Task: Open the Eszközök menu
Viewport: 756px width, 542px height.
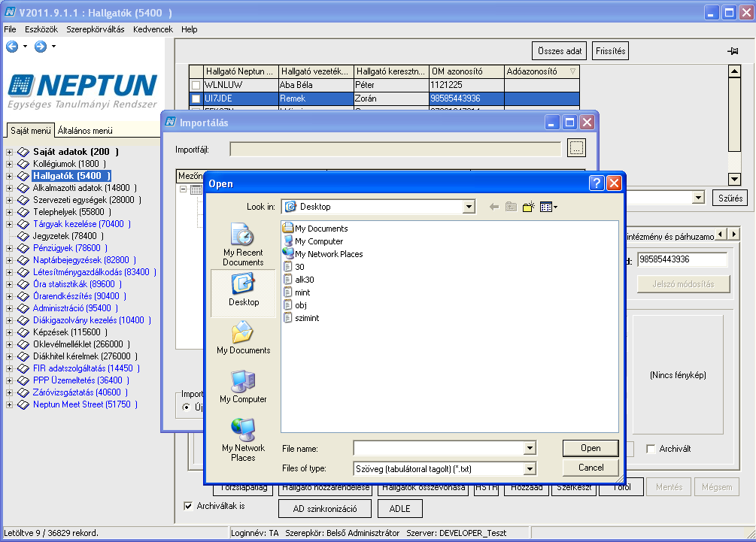Action: click(41, 29)
